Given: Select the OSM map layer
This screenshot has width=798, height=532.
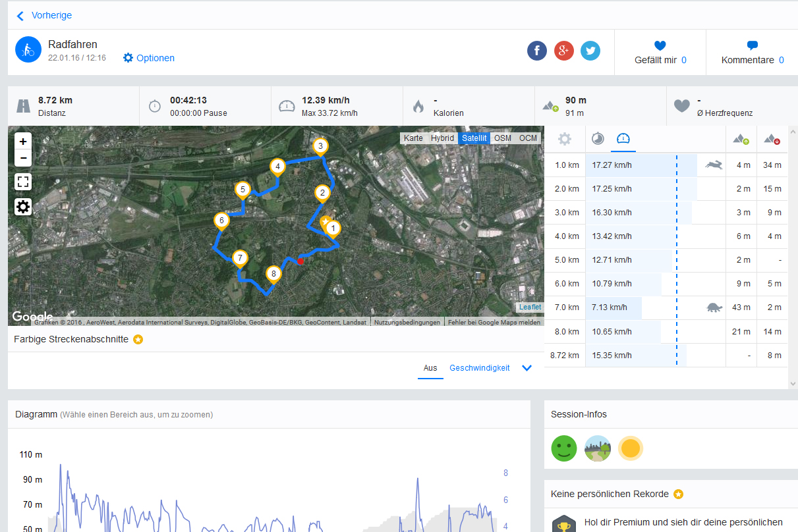Looking at the screenshot, I should pyautogui.click(x=503, y=138).
